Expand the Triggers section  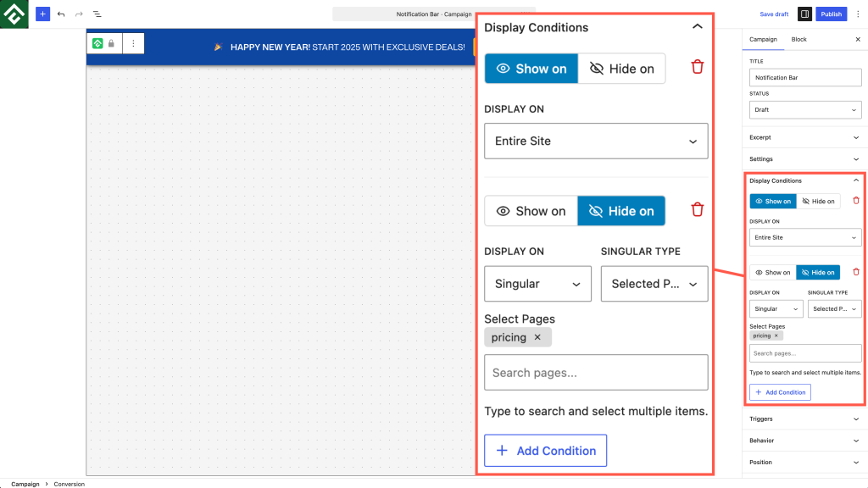pyautogui.click(x=804, y=419)
